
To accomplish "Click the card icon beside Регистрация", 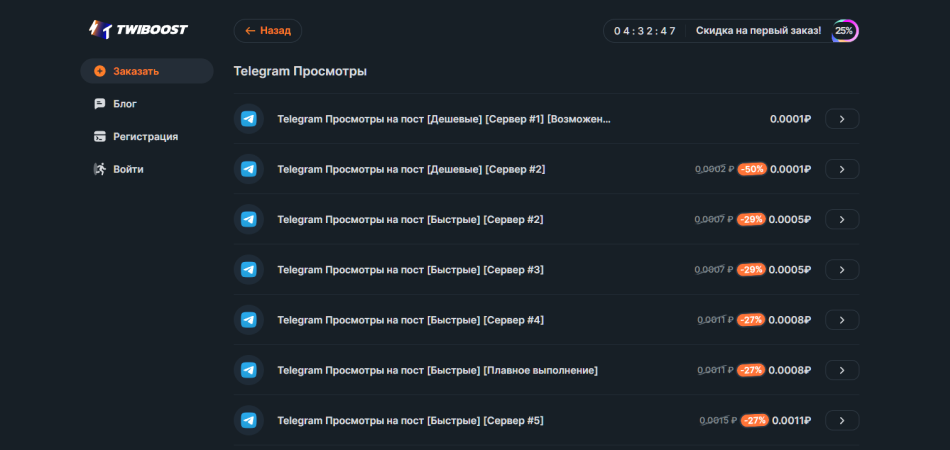I will pos(100,136).
